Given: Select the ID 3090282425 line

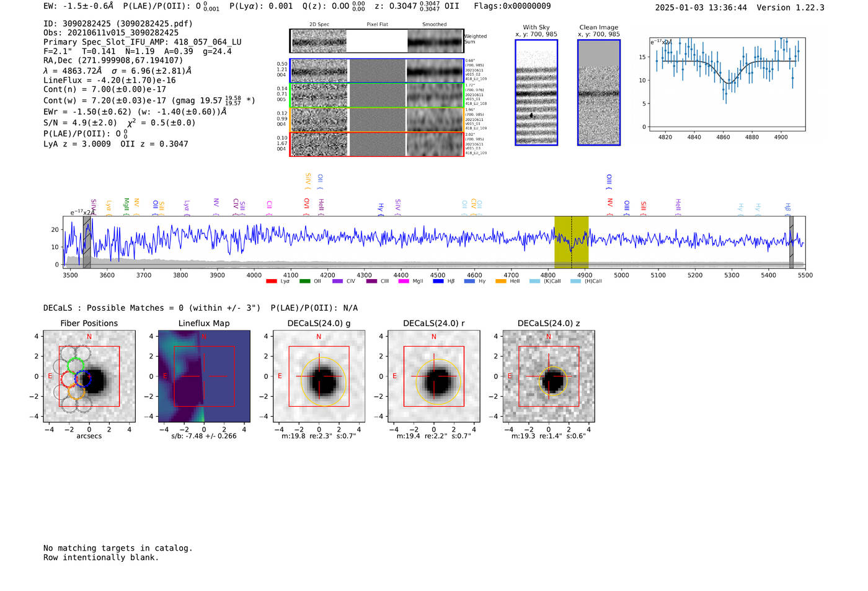Looking at the screenshot, I should 118,24.
